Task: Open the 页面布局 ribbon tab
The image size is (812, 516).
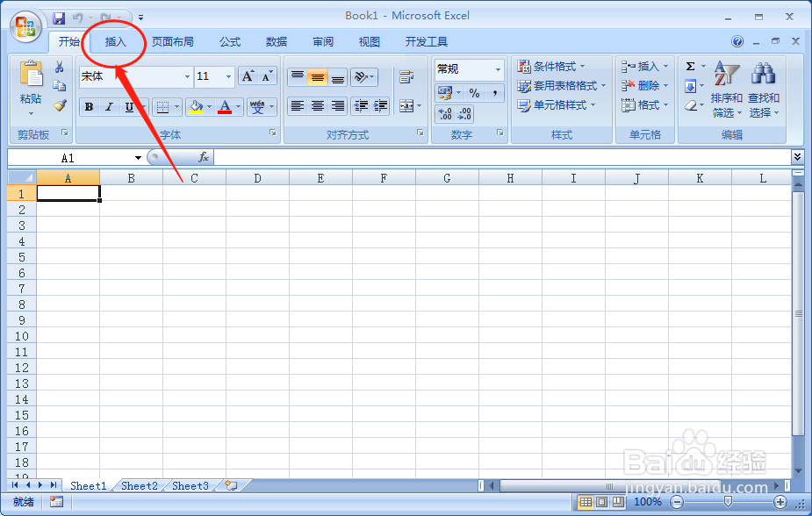Action: (x=172, y=41)
